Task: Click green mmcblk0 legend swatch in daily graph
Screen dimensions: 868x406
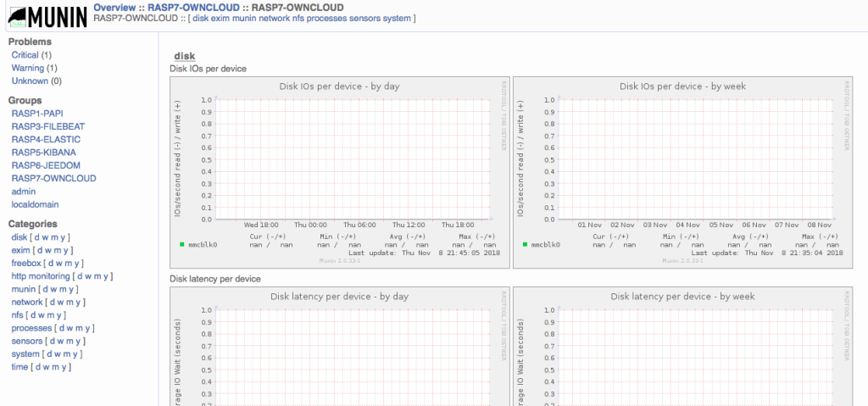Action: click(x=181, y=244)
